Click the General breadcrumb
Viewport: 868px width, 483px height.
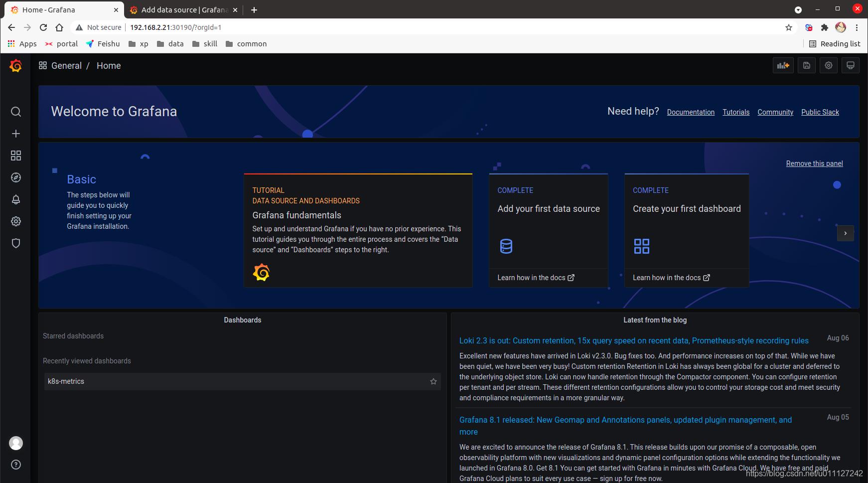point(66,66)
